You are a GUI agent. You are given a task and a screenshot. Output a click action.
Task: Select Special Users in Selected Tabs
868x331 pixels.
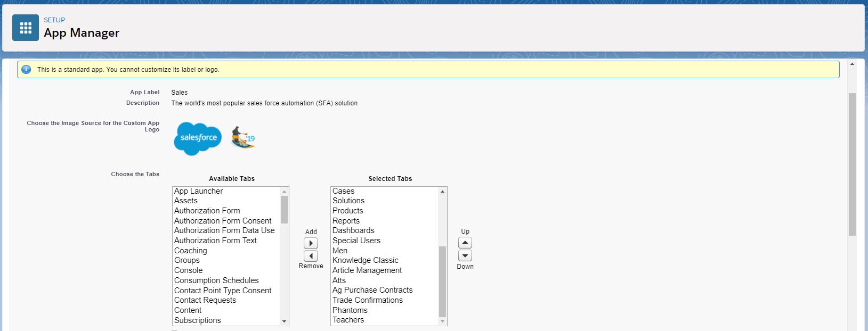(x=384, y=241)
